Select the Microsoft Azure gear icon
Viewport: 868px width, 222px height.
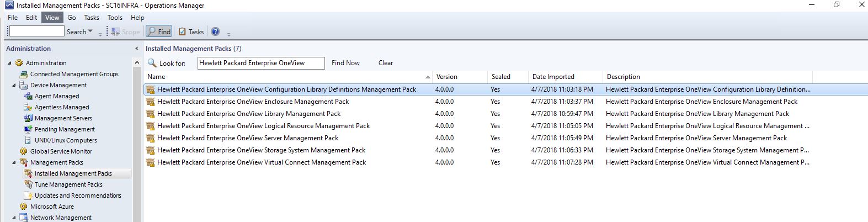24,207
